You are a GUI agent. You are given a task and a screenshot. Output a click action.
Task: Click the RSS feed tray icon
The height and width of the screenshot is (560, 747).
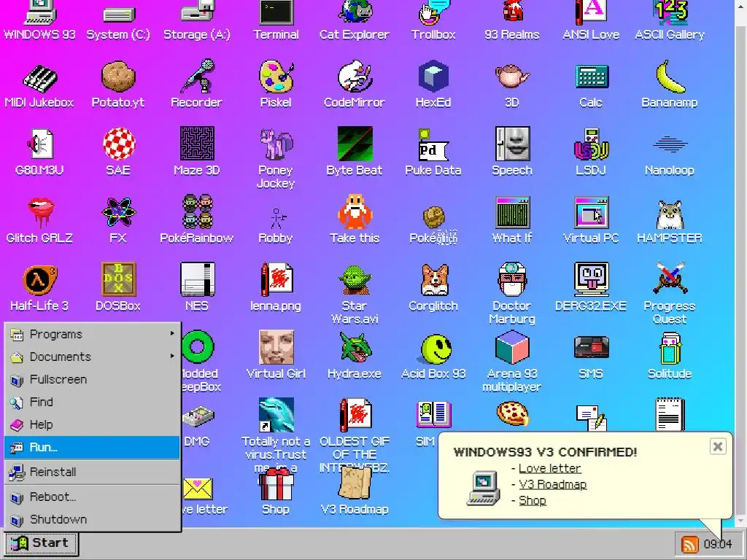[689, 544]
